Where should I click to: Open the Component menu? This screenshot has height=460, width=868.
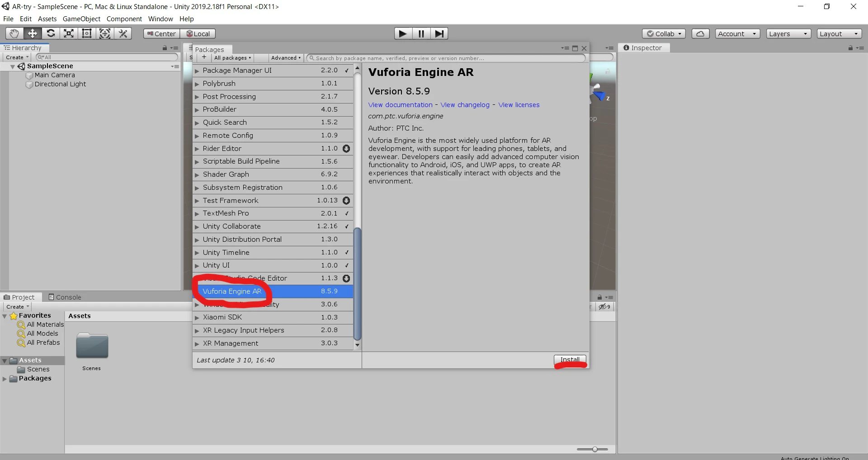coord(124,19)
